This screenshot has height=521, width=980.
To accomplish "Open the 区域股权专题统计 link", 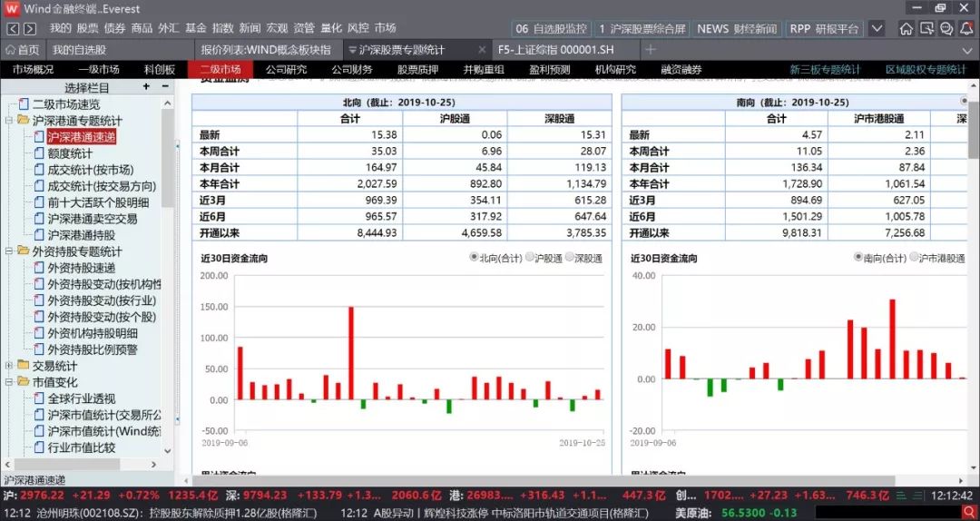I will 926,70.
